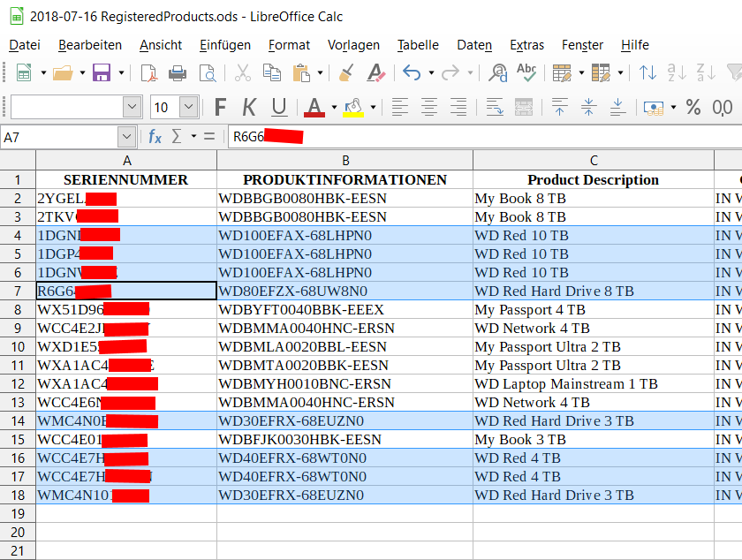
Task: Select column A header
Action: coord(126,161)
